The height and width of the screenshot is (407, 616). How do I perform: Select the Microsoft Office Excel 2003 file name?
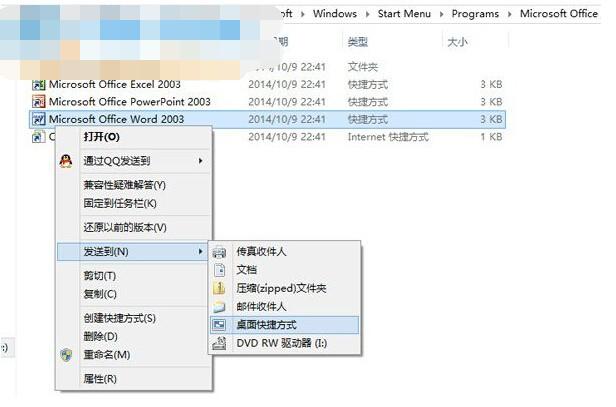[x=115, y=84]
